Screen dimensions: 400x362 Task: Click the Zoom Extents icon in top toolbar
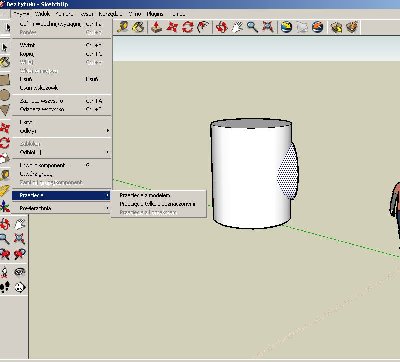pyautogui.click(x=268, y=27)
